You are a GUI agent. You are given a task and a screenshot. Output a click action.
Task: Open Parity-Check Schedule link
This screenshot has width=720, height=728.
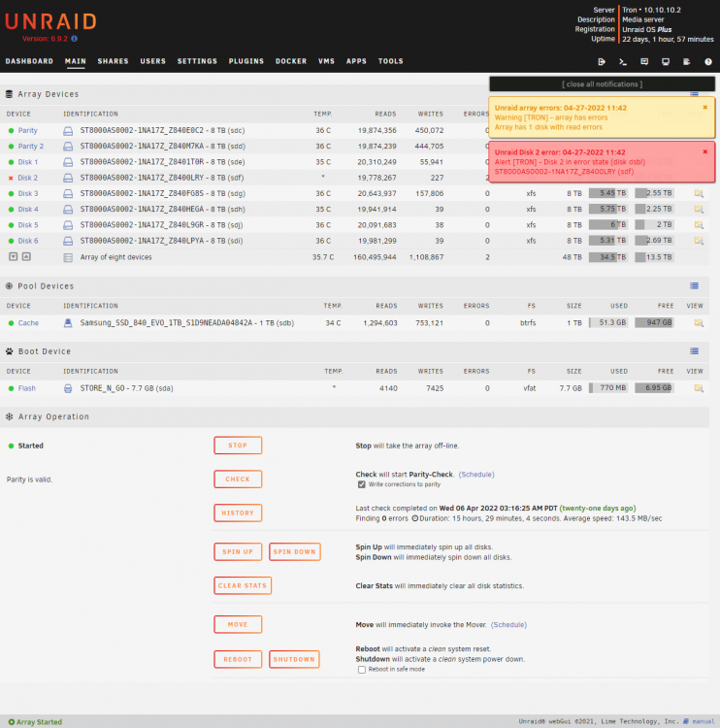coord(476,475)
